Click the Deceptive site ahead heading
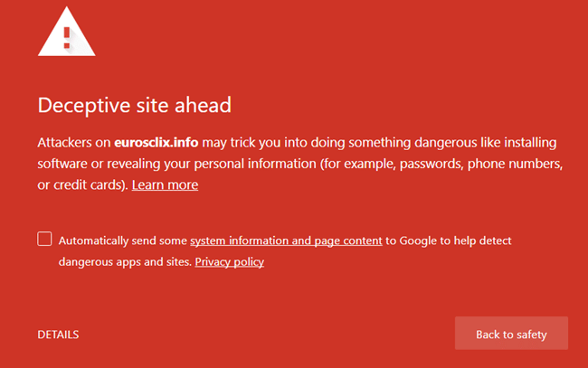 [134, 105]
